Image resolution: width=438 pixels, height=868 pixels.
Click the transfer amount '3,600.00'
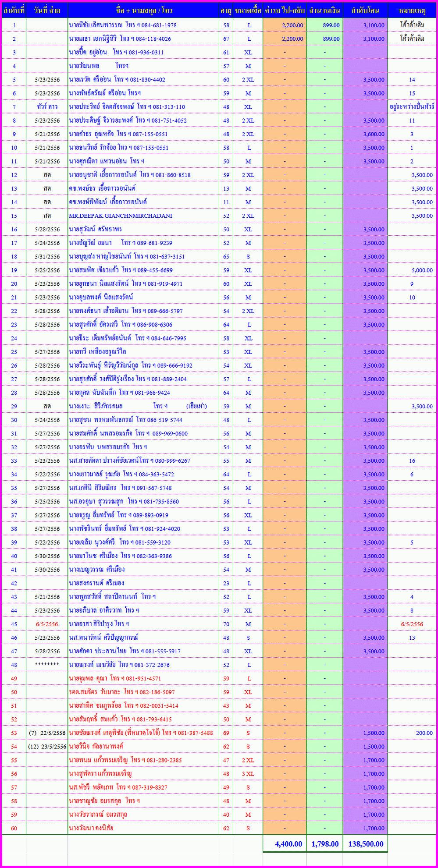(365, 134)
